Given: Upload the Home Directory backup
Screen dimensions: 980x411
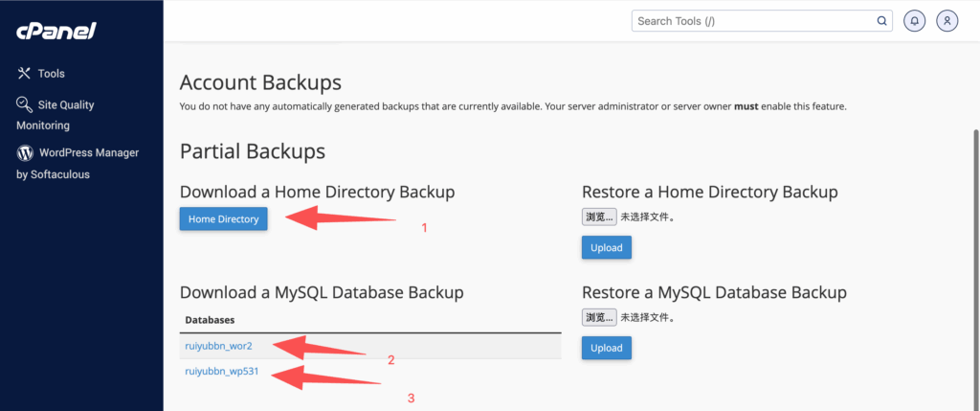Looking at the screenshot, I should click(x=606, y=247).
